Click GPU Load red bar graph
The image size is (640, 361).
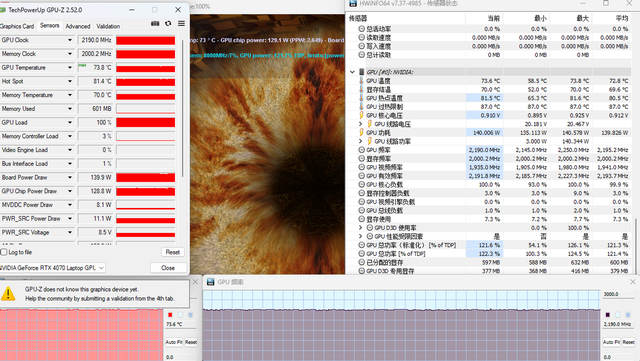[x=145, y=123]
